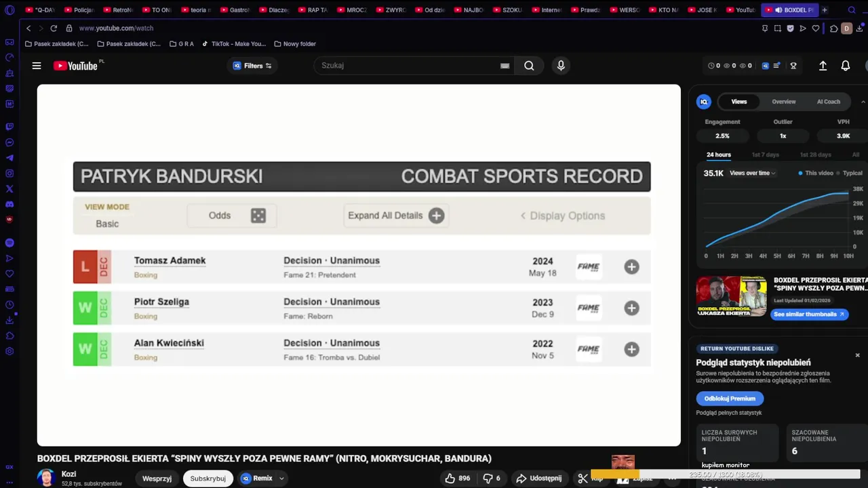The width and height of the screenshot is (868, 488).
Task: Open the Remix dropdown arrow
Action: pos(281,479)
